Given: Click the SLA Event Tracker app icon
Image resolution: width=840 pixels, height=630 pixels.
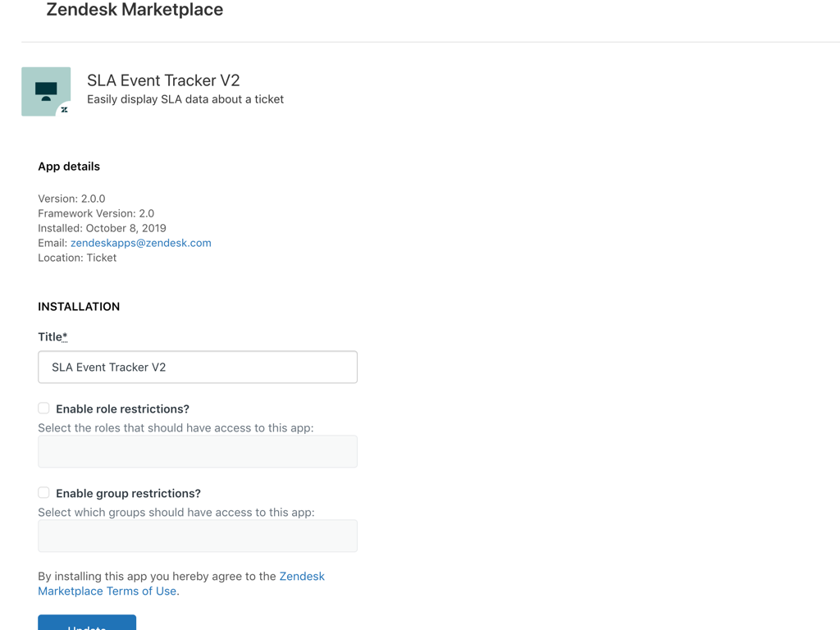Looking at the screenshot, I should (45, 90).
